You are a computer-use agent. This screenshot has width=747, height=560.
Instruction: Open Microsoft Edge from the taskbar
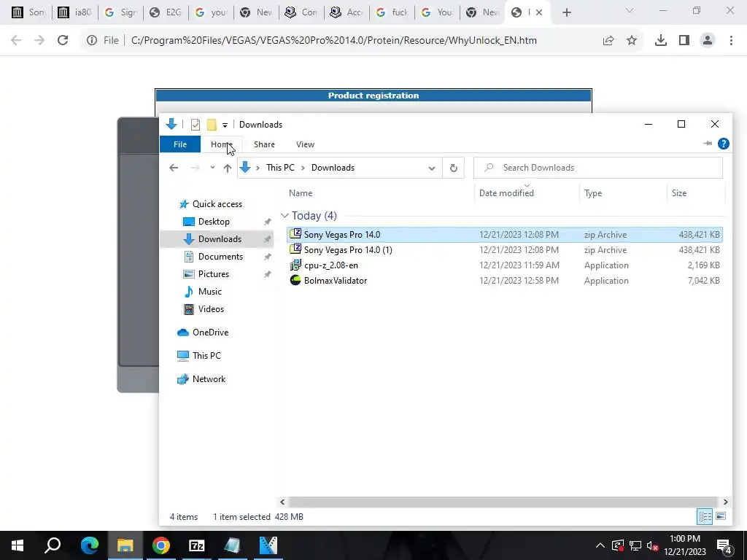point(89,545)
